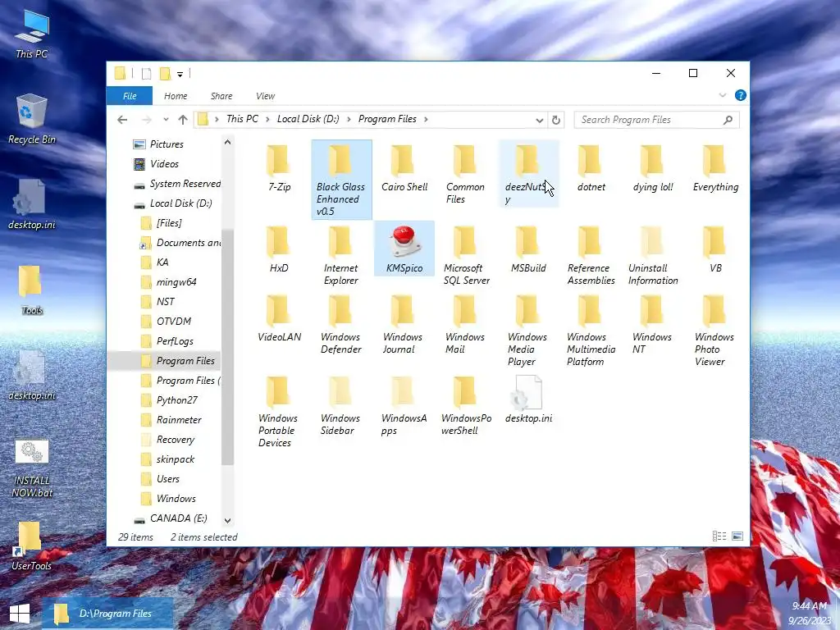Screen dimensions: 840x630
Task: Select the KMSpico red button icon
Action: (x=404, y=248)
